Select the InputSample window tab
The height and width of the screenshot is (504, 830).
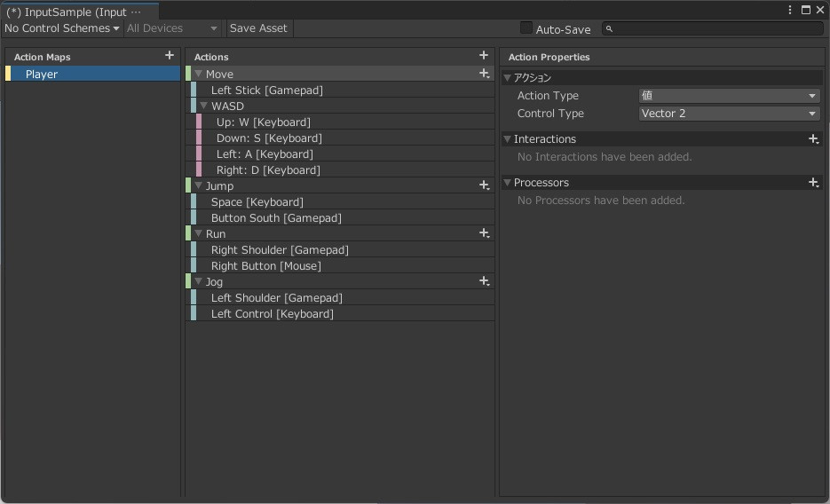pos(74,12)
